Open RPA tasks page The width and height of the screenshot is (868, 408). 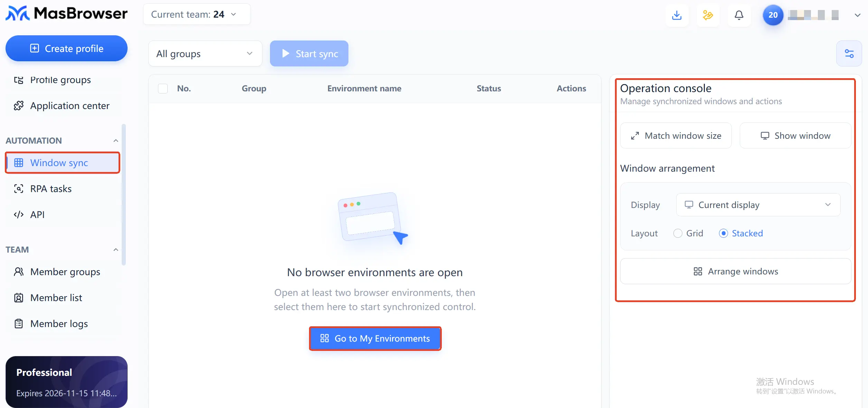(62, 189)
